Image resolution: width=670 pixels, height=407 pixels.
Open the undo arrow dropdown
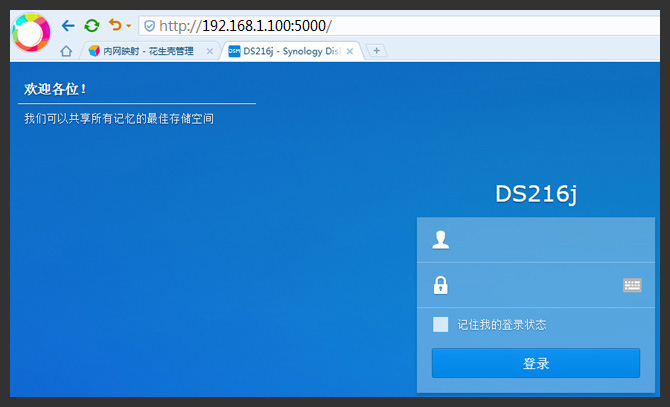click(129, 26)
